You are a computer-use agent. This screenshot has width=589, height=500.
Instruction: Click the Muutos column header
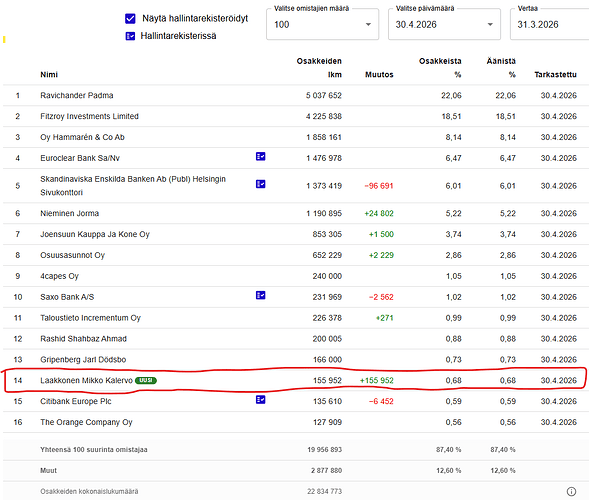pos(379,74)
